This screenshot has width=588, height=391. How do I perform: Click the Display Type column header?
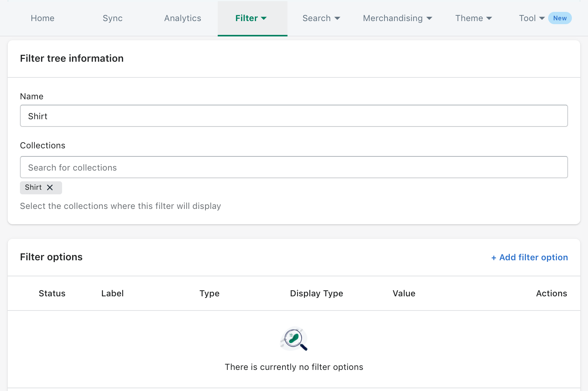(317, 293)
